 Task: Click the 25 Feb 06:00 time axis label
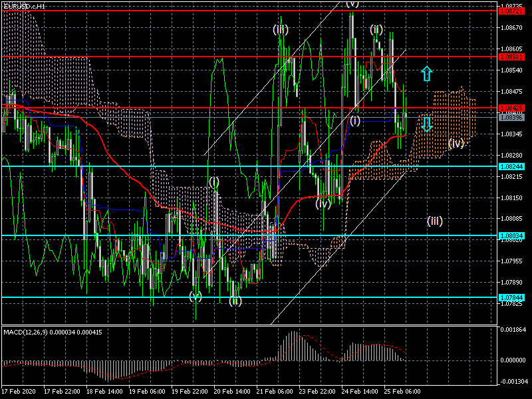coord(402,392)
